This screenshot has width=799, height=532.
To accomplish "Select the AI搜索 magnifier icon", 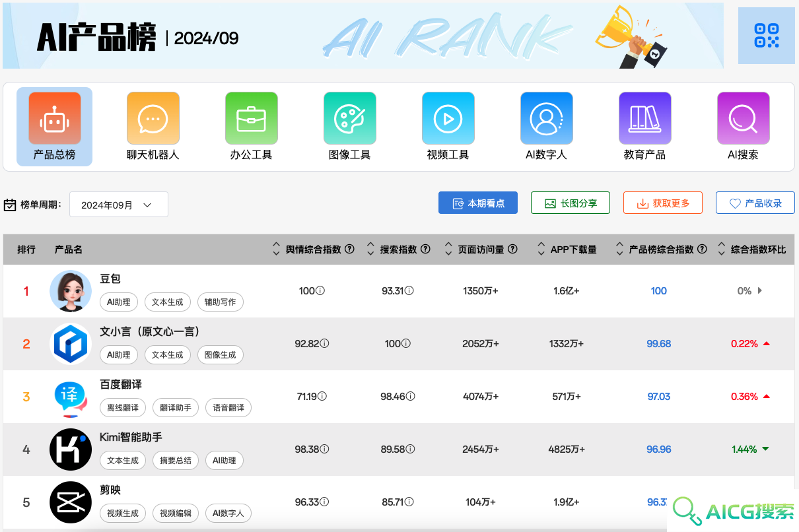I will tap(744, 119).
